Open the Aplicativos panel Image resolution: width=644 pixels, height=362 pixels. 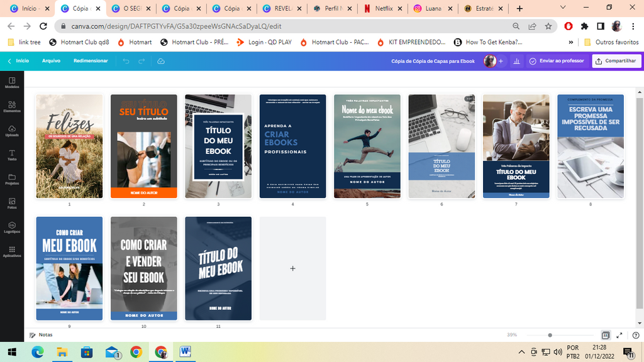click(11, 251)
